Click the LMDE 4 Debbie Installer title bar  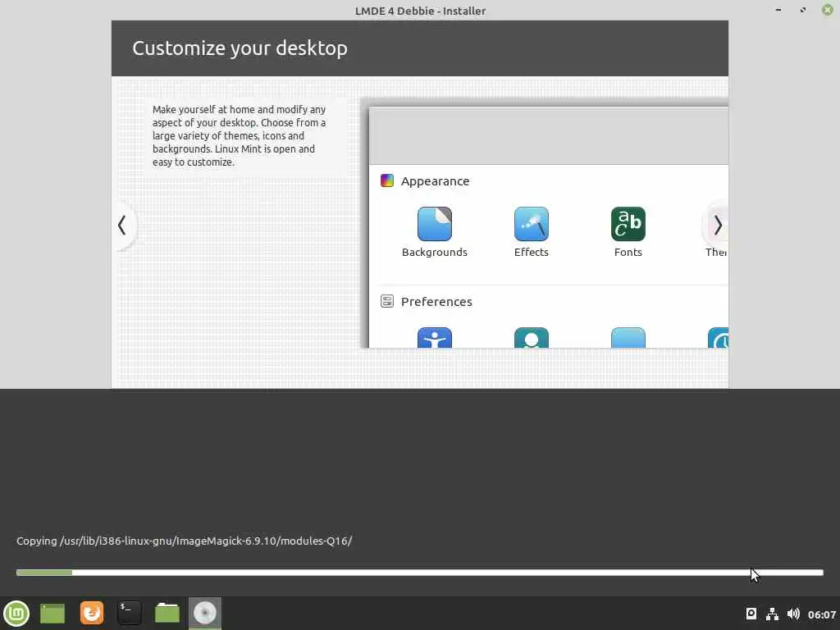[x=420, y=11]
